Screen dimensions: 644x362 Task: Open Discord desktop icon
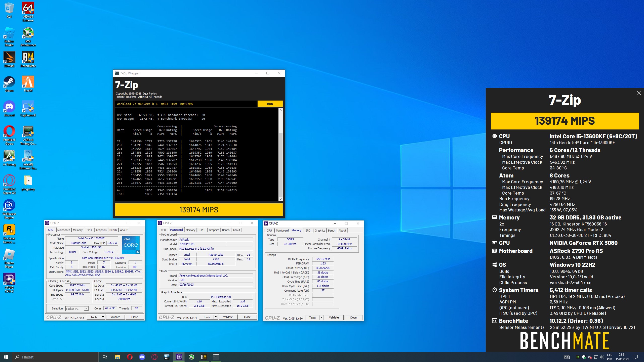pos(9,109)
